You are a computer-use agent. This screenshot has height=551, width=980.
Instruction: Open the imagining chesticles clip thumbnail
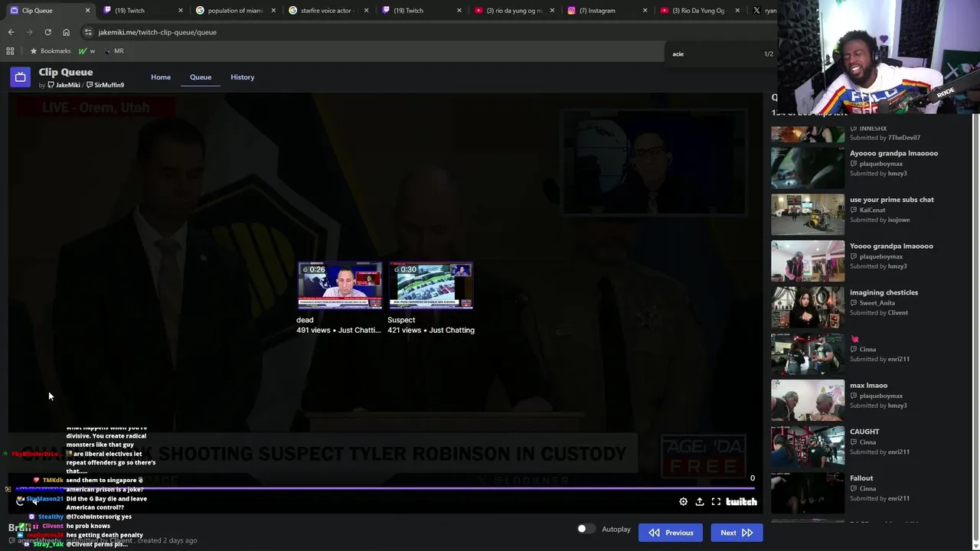coord(808,307)
